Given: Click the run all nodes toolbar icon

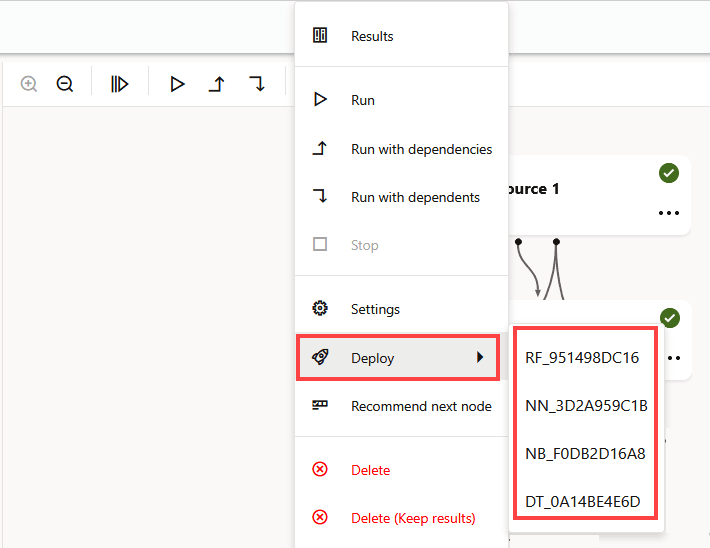Looking at the screenshot, I should point(120,84).
